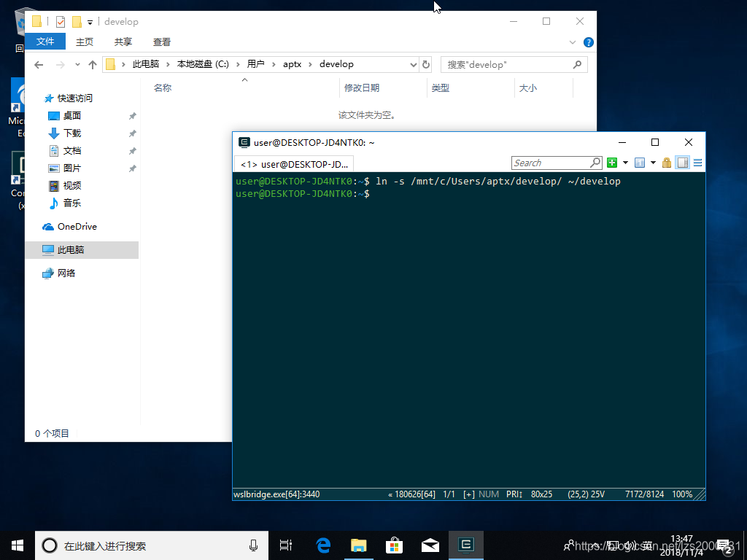747x560 pixels.
Task: Toggle NUM indicator in status bar
Action: (489, 494)
